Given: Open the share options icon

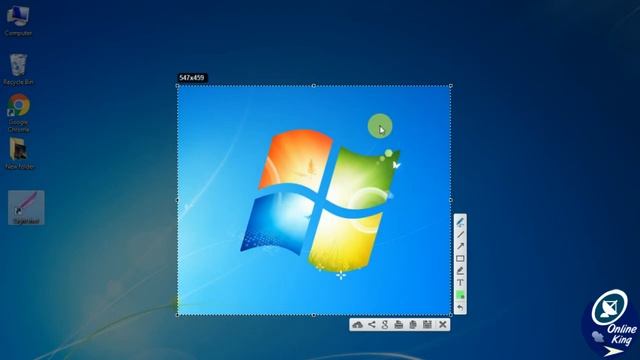Looking at the screenshot, I should [371, 325].
